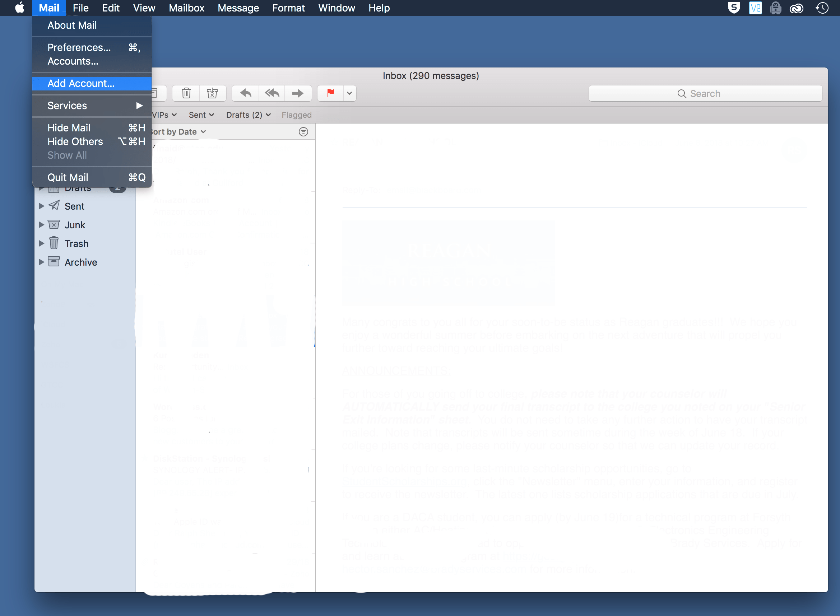Click the Junk mail toolbar button
The height and width of the screenshot is (616, 840).
click(x=213, y=93)
